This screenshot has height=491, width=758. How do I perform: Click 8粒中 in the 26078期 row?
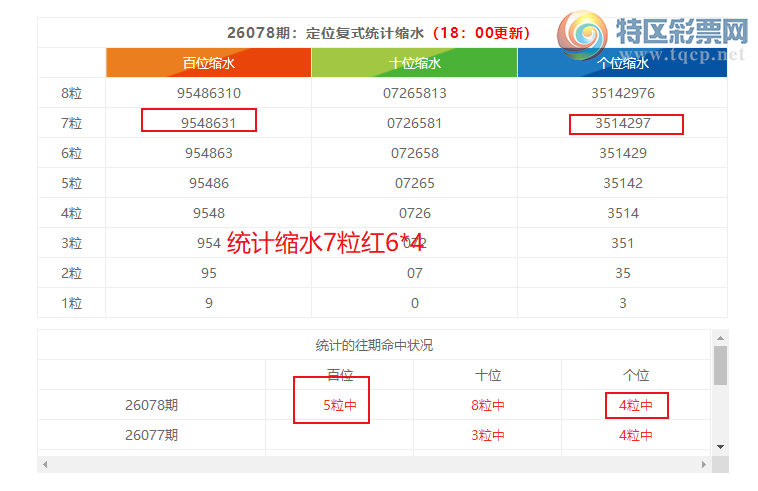point(488,405)
